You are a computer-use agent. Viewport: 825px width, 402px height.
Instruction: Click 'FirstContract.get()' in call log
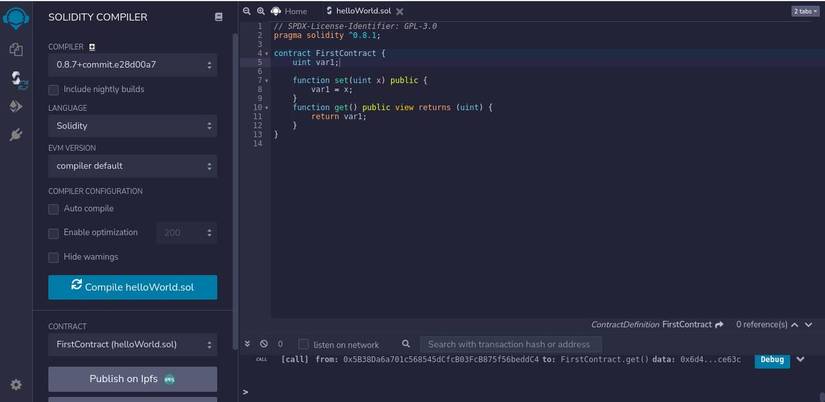click(x=605, y=360)
